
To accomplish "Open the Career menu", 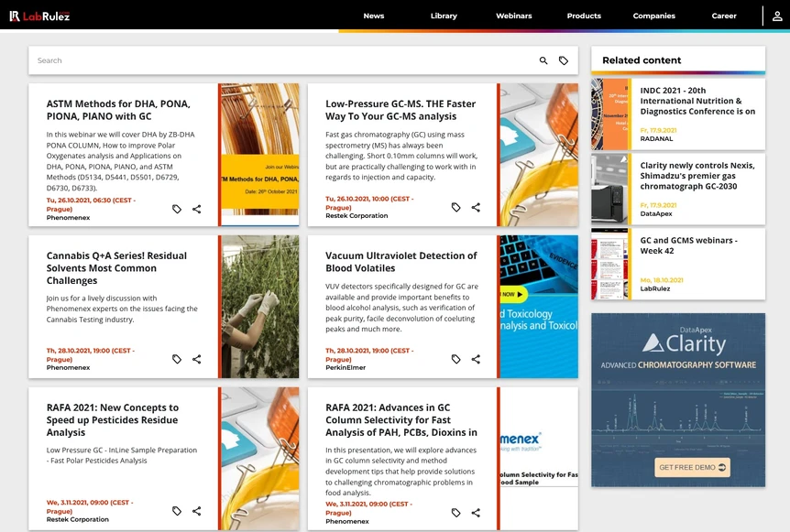I will (724, 16).
